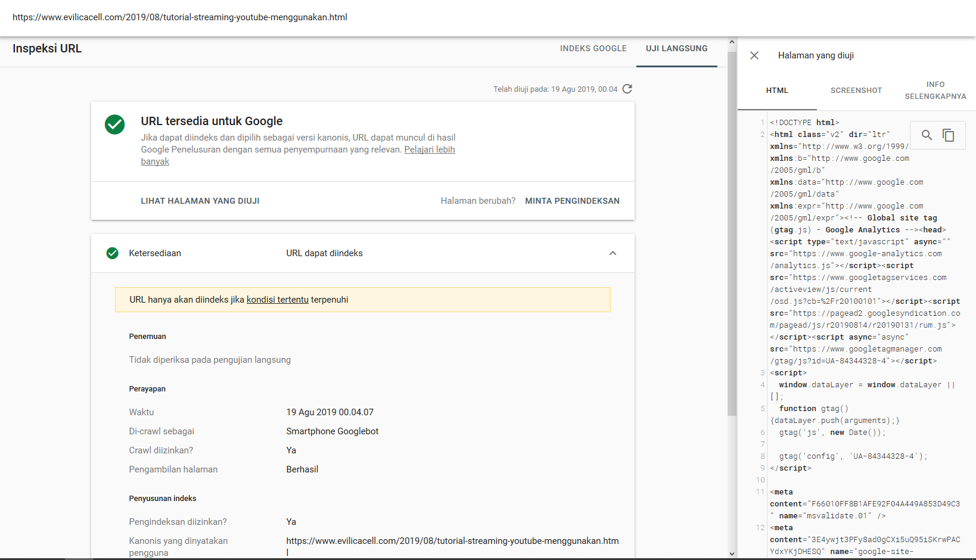Viewport: 976px width, 560px height.
Task: Open the SCREENSHOT tab
Action: click(x=856, y=91)
